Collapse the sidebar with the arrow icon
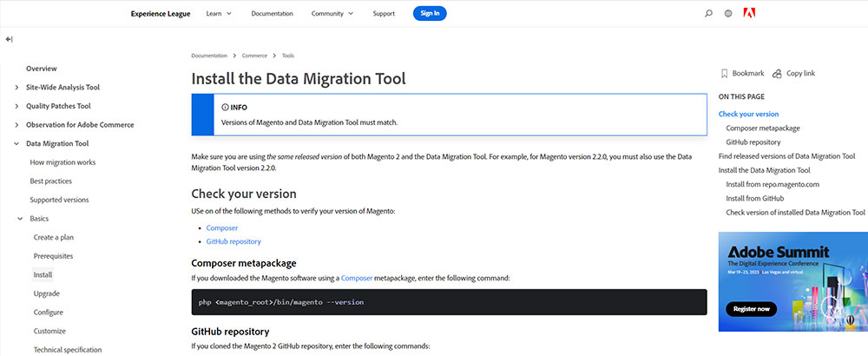868x356 pixels. (9, 39)
